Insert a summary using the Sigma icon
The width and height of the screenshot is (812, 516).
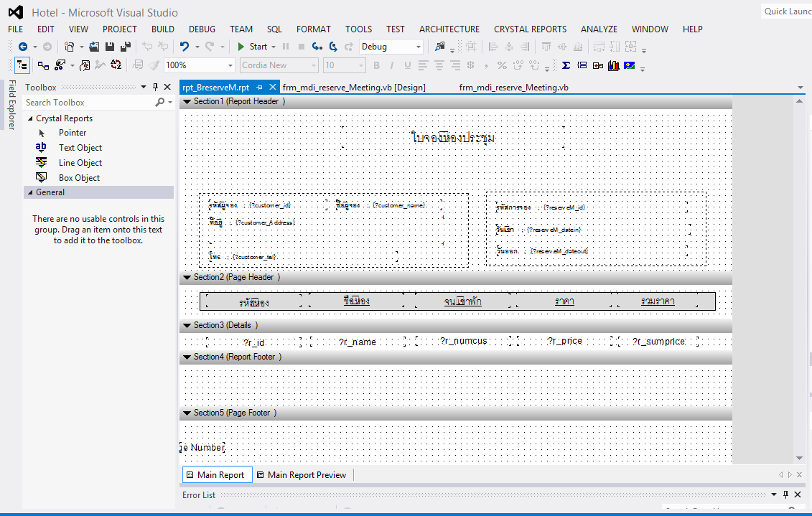(566, 65)
